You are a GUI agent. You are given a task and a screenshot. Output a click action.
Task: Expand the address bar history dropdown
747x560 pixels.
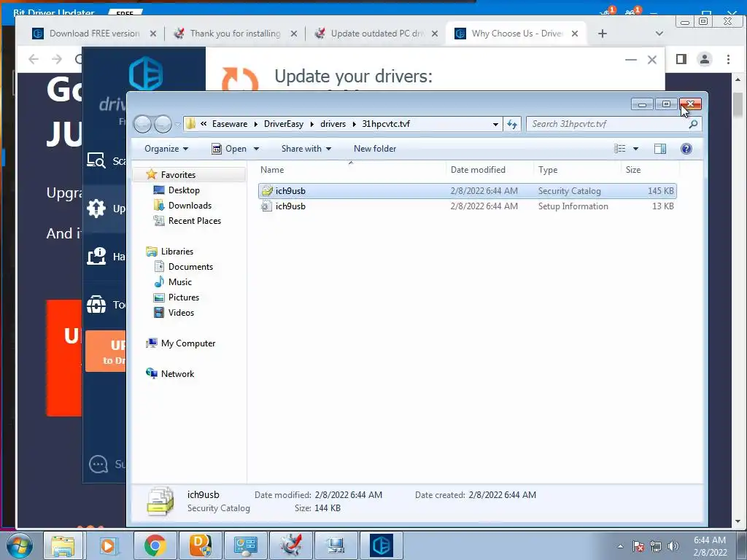(495, 124)
